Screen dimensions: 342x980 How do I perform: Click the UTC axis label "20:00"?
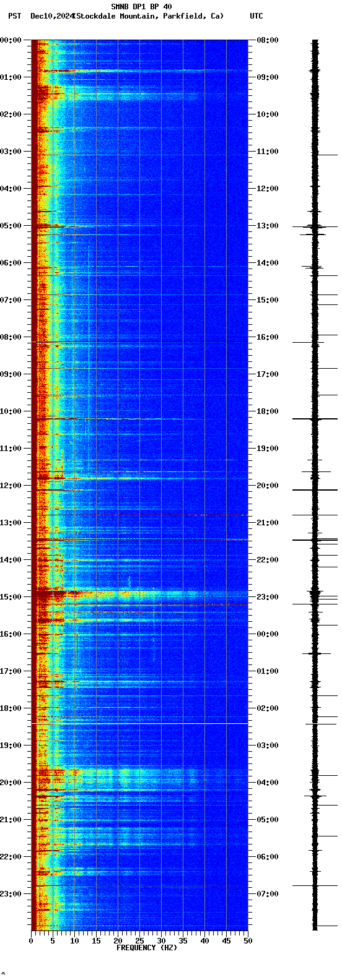pyautogui.click(x=268, y=486)
